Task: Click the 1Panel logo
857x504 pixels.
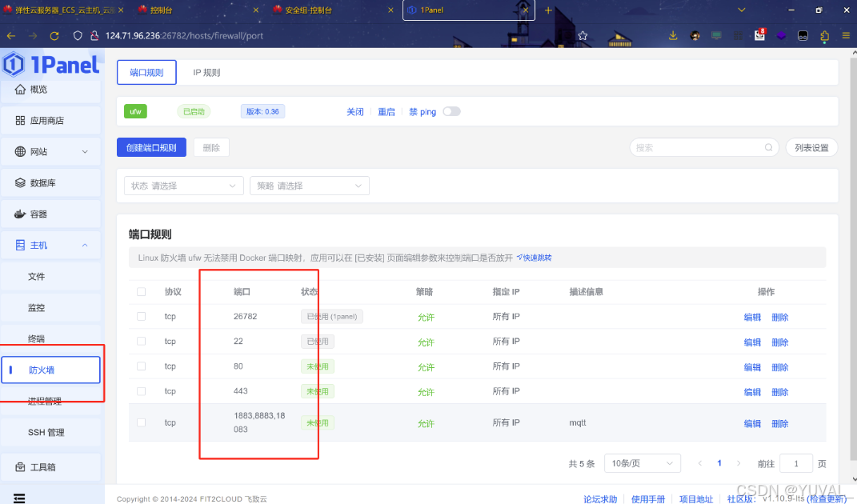Action: [x=51, y=65]
